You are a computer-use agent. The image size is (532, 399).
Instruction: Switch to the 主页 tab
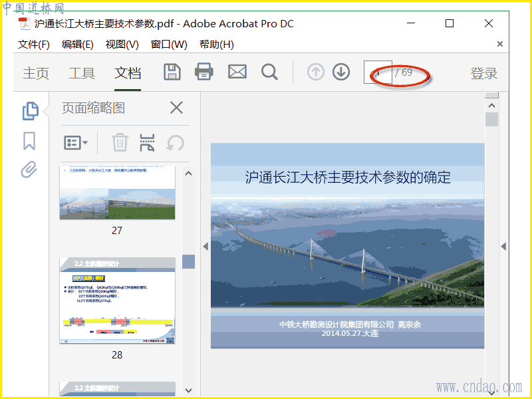(x=36, y=73)
